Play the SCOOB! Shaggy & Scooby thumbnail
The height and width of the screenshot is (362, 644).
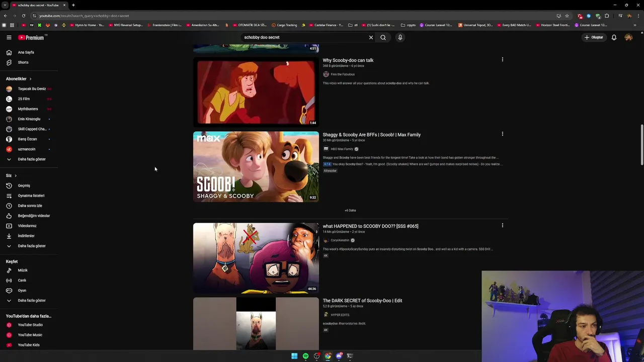tap(256, 167)
